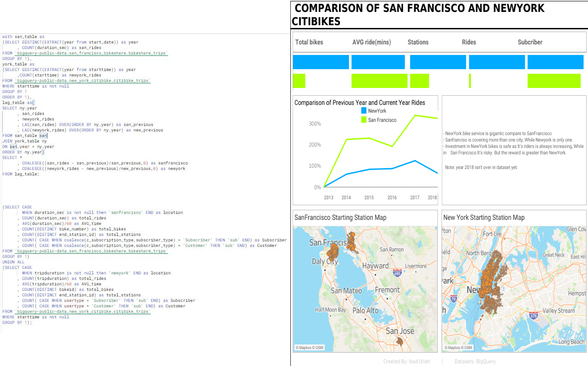Click the chart title 'Comparison of Previous Year and Current Year Rides'
The height and width of the screenshot is (366, 588).
tap(360, 103)
